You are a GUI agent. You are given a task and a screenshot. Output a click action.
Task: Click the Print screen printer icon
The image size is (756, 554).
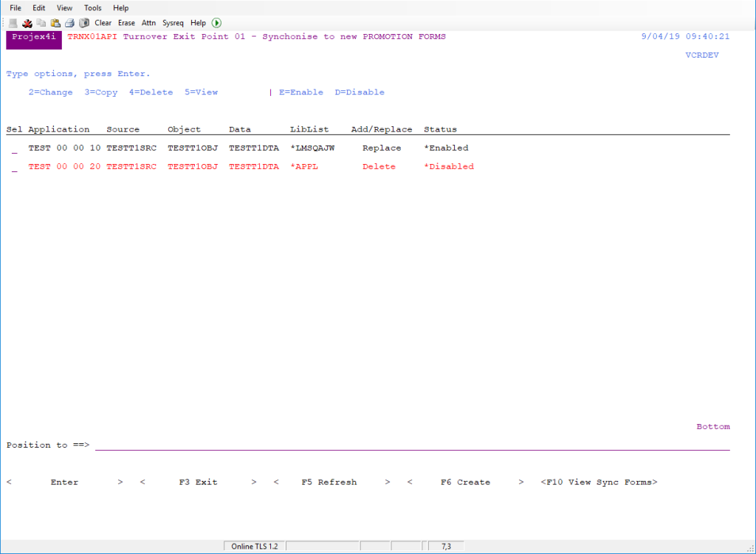pos(69,23)
